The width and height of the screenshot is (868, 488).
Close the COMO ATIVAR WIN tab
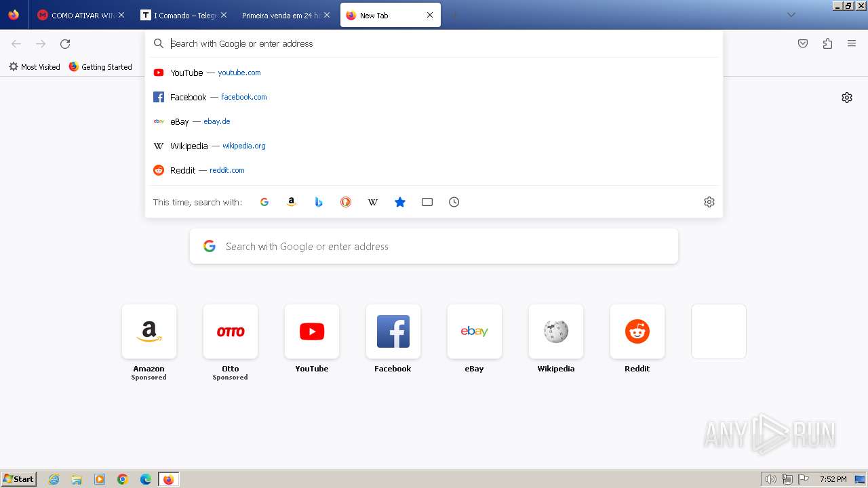coord(121,15)
